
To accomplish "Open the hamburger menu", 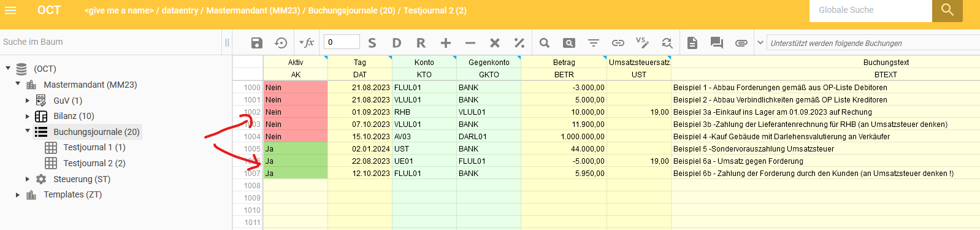I will coord(10,10).
